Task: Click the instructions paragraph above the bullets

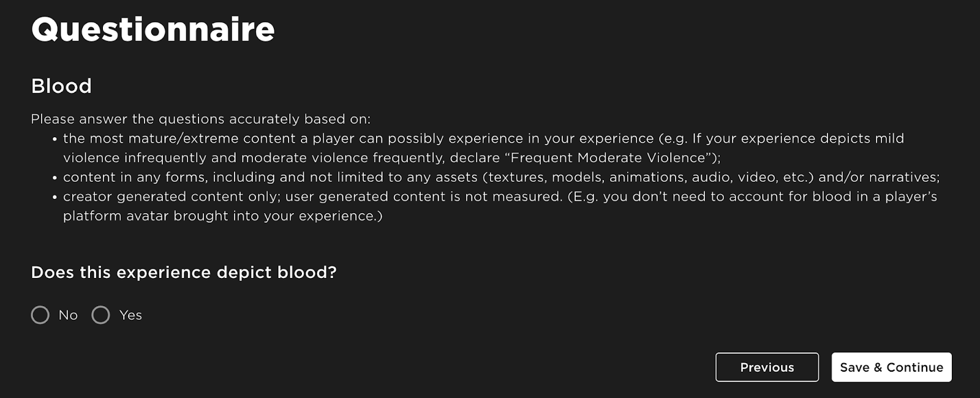Action: coord(202,119)
